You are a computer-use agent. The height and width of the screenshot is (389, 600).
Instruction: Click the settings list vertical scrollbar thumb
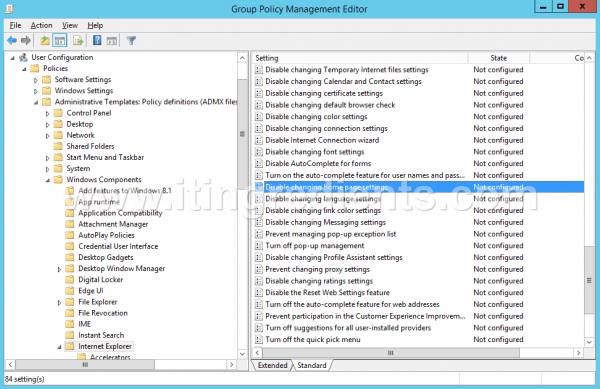(589, 280)
